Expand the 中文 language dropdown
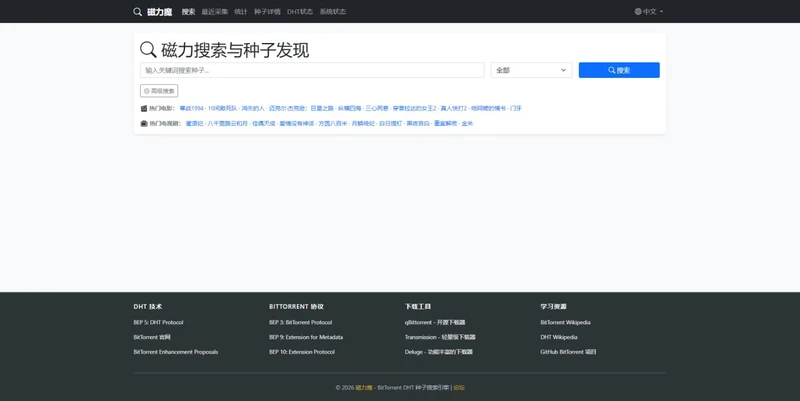This screenshot has height=401, width=800. (649, 11)
